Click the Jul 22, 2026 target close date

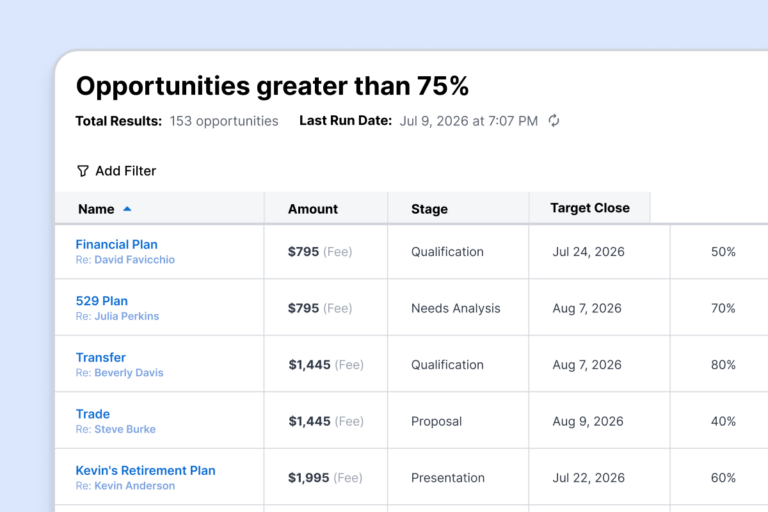point(588,478)
